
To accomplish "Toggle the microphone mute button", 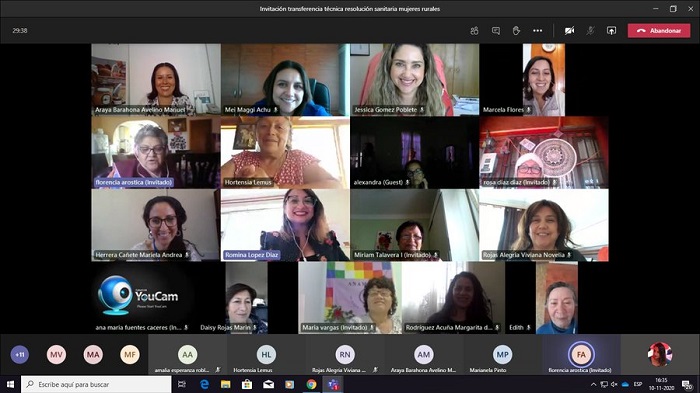I will click(590, 31).
